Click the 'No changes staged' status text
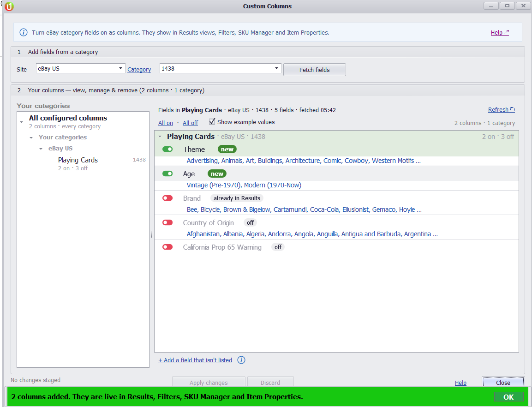532x407 pixels. [36, 380]
